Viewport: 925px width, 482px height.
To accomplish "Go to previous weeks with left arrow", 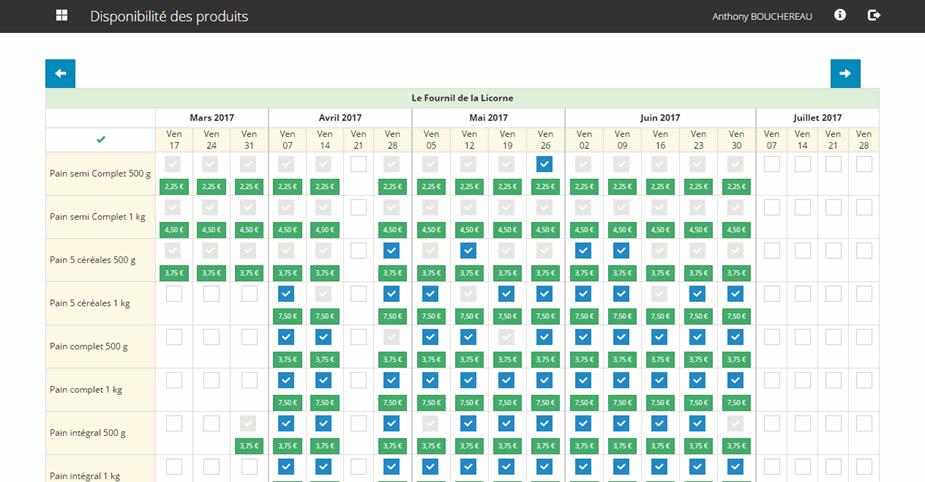I will point(60,73).
